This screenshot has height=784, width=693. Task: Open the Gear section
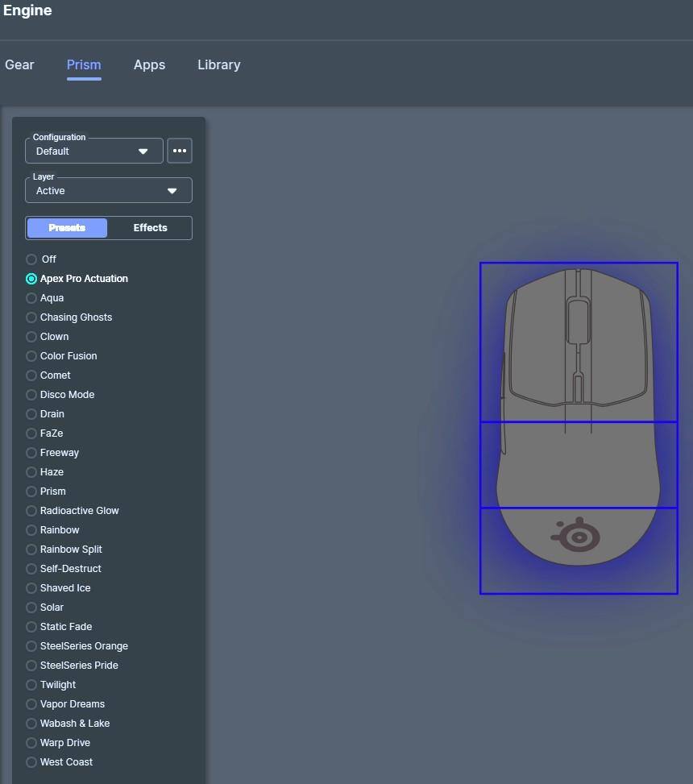pos(19,65)
